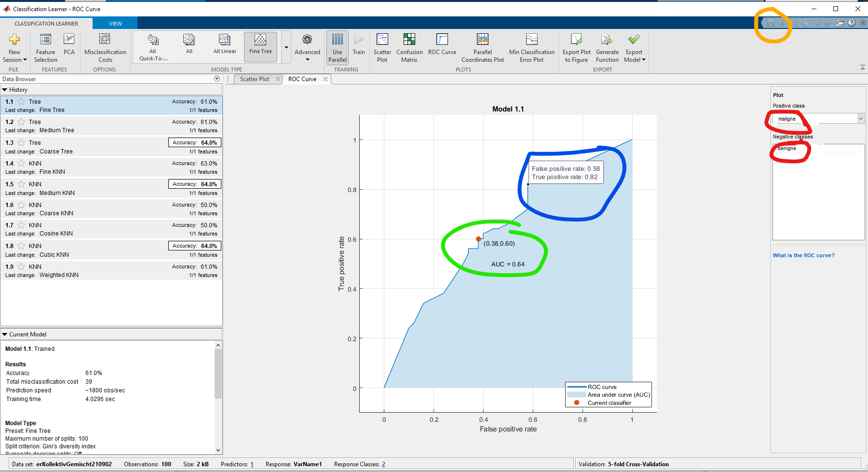Switch to the Scatter Plot tab

coord(254,79)
